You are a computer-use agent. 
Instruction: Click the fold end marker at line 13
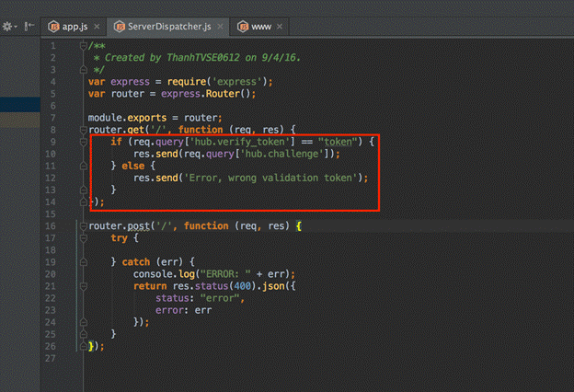tap(84, 190)
